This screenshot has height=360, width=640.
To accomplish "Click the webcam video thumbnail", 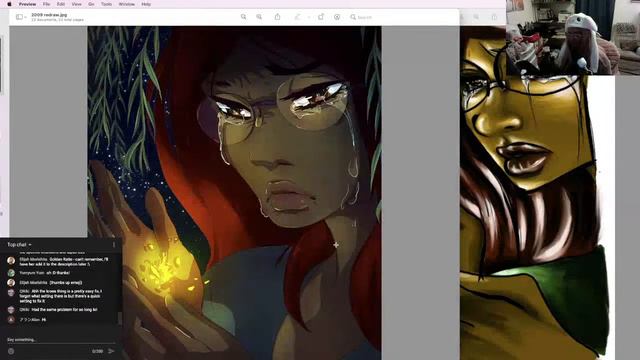I will tap(573, 37).
